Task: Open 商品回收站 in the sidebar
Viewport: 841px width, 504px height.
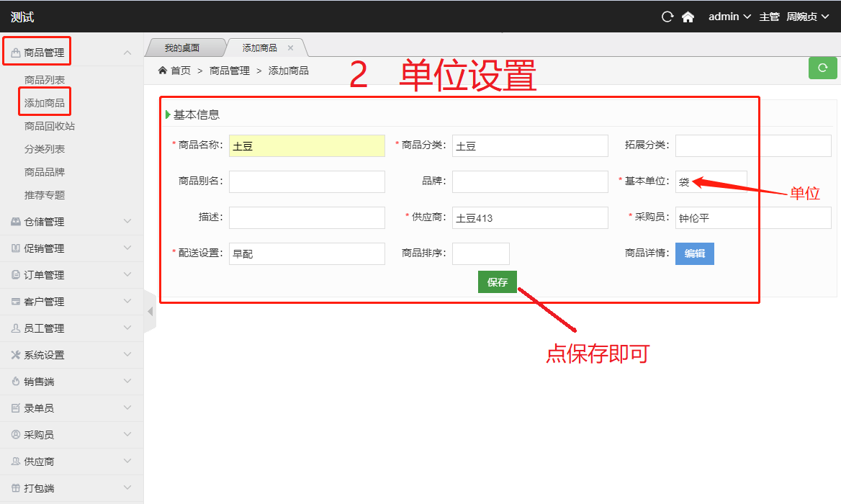Action: [50, 126]
